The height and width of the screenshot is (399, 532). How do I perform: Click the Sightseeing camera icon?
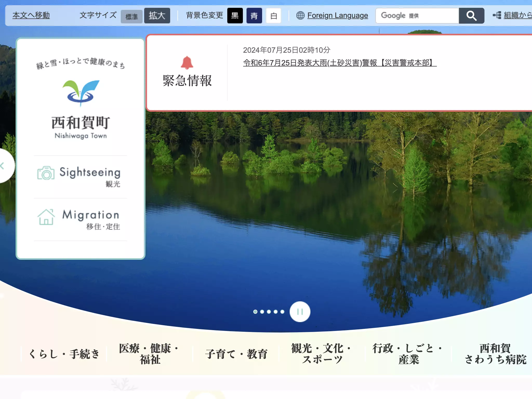tap(46, 173)
